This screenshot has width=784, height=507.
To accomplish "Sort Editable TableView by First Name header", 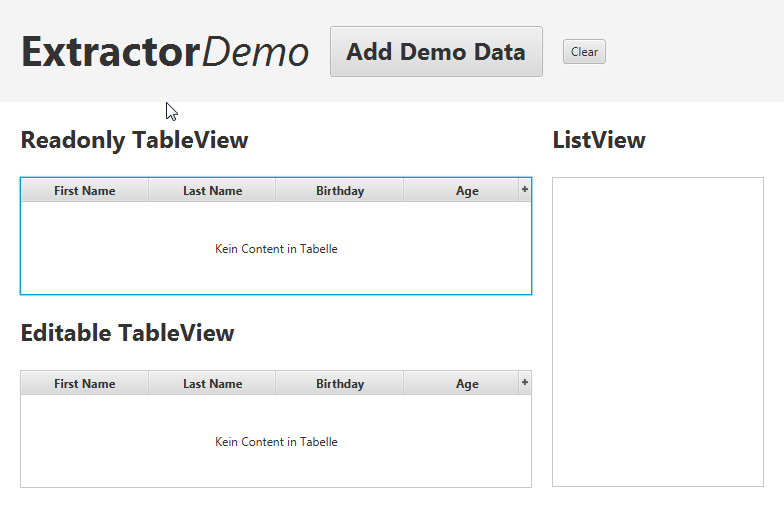I will pos(84,384).
